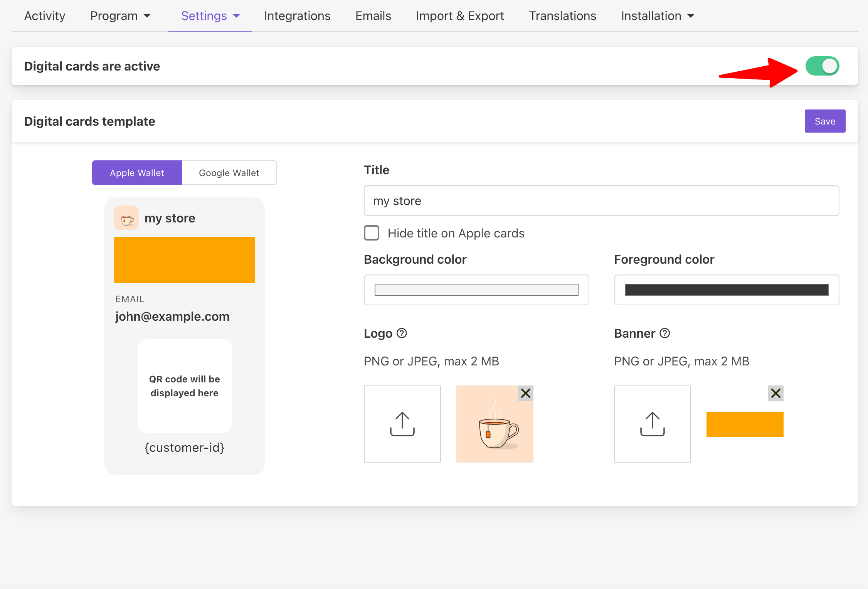Remove the teacup logo with X

525,393
